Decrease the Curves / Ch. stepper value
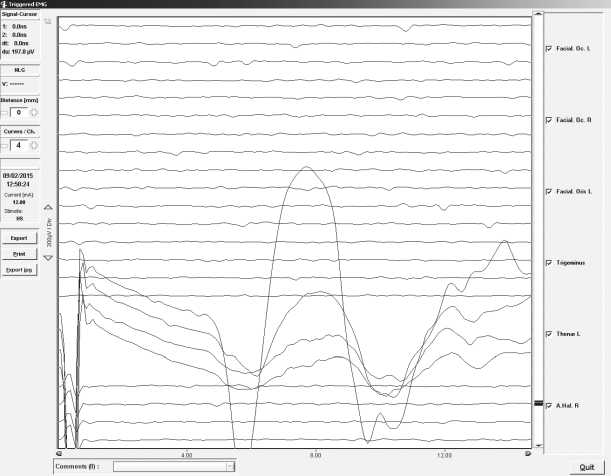The image size is (611, 476). (4, 145)
